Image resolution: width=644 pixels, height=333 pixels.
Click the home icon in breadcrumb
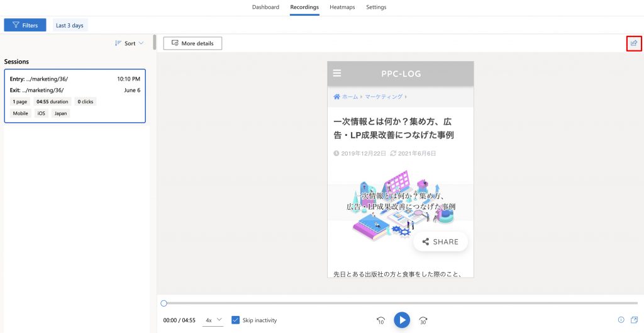tap(336, 96)
